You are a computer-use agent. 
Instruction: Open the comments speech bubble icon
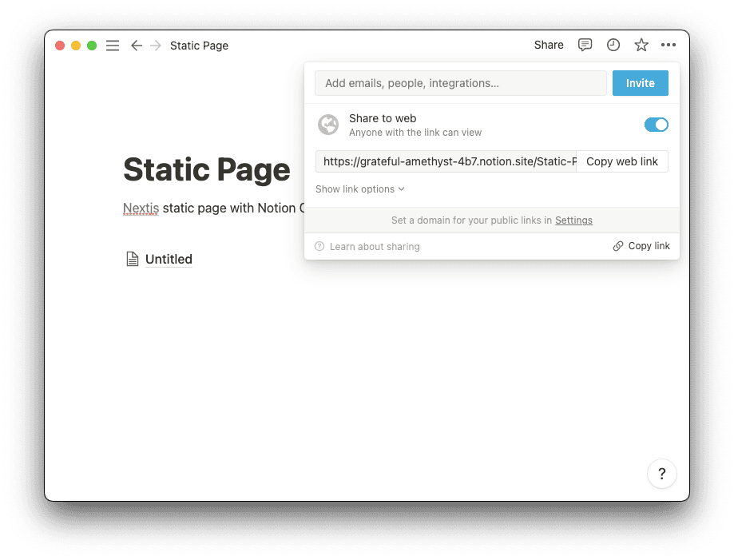pos(585,45)
